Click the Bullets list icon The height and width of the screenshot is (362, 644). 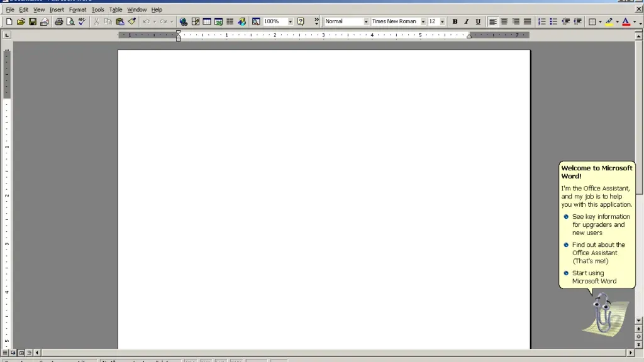tap(553, 22)
